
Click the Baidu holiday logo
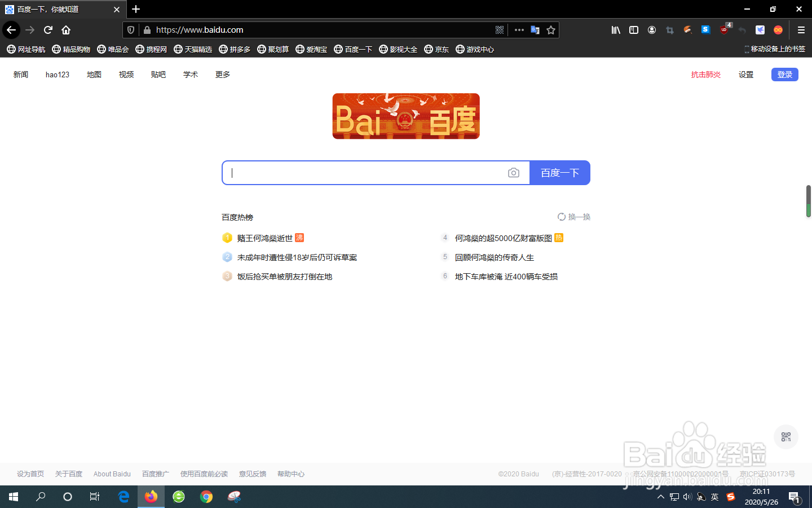(406, 116)
